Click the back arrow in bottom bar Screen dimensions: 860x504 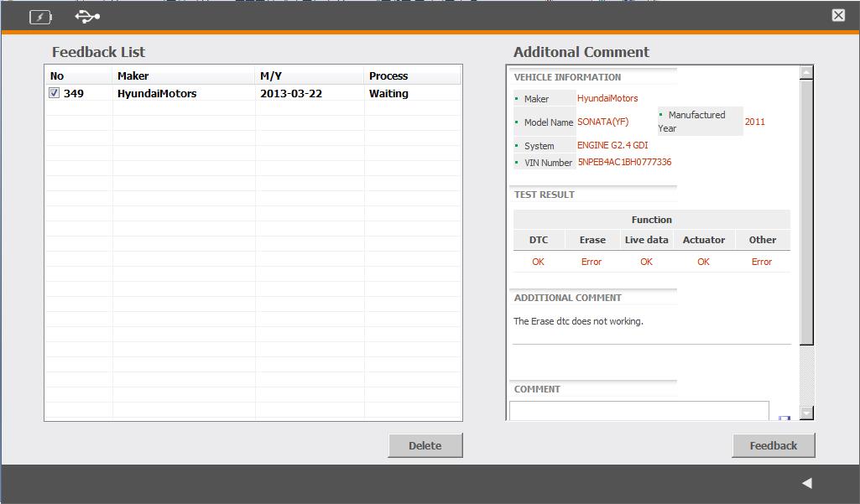[806, 483]
